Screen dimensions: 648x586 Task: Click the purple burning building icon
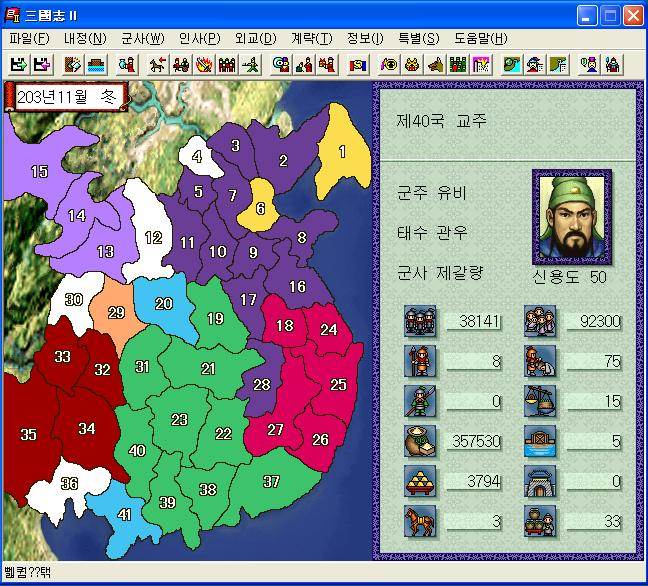tap(481, 64)
